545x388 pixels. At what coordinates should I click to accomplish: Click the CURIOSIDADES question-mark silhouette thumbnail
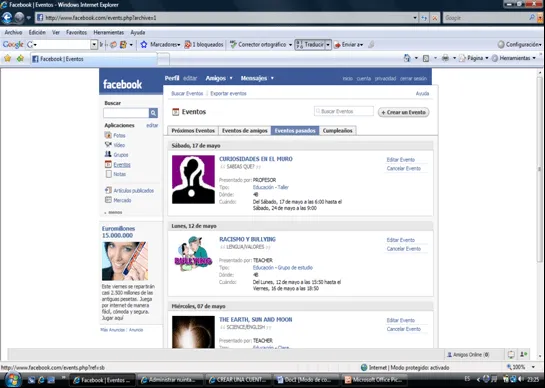193,179
